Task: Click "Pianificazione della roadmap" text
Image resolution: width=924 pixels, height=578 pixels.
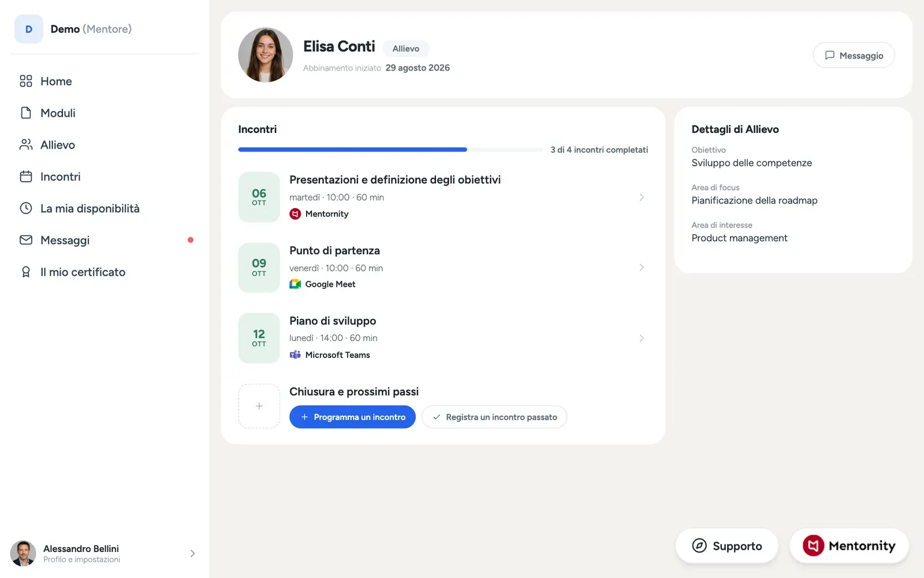Action: pyautogui.click(x=754, y=201)
